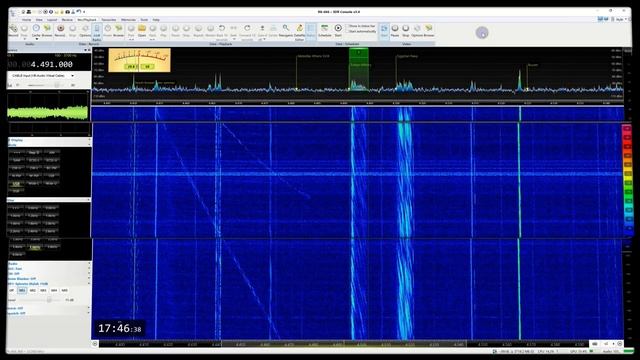Toggle the playback Status button
Screen dimensions: 640x360
tap(311, 31)
